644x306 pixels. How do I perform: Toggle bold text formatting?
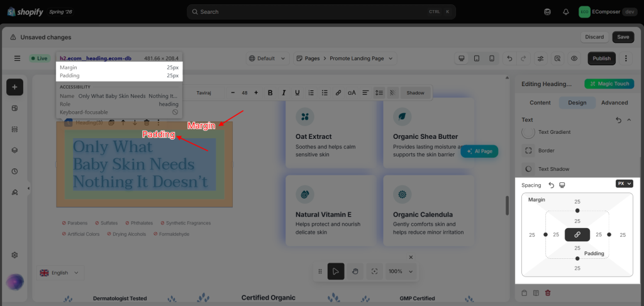(x=270, y=93)
